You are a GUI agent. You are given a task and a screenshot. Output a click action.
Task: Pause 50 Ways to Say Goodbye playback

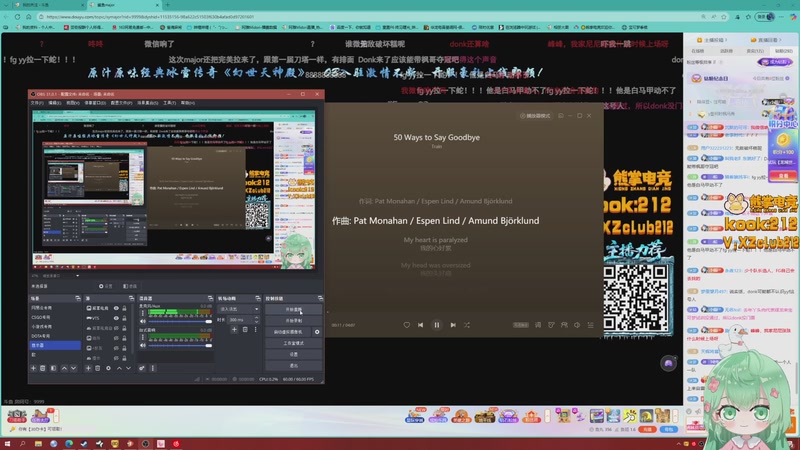pos(437,325)
